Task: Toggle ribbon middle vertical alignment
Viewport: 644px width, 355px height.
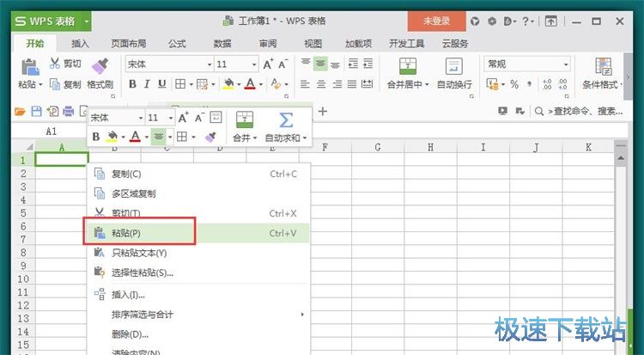Action: [320, 64]
